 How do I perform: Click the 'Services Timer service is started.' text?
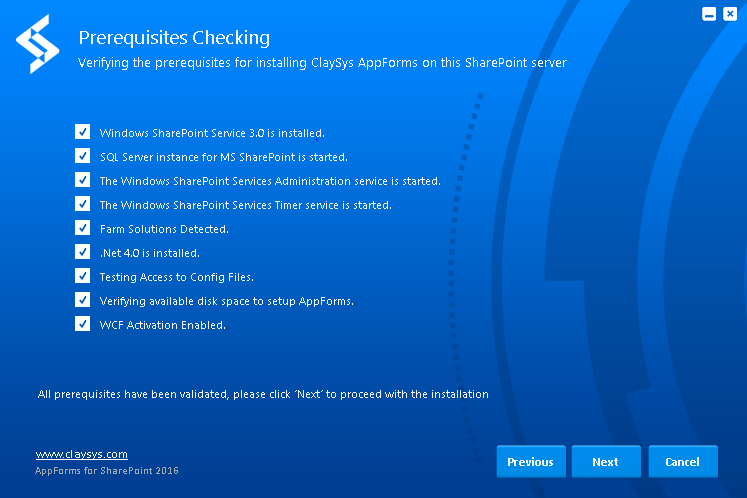tap(312, 205)
